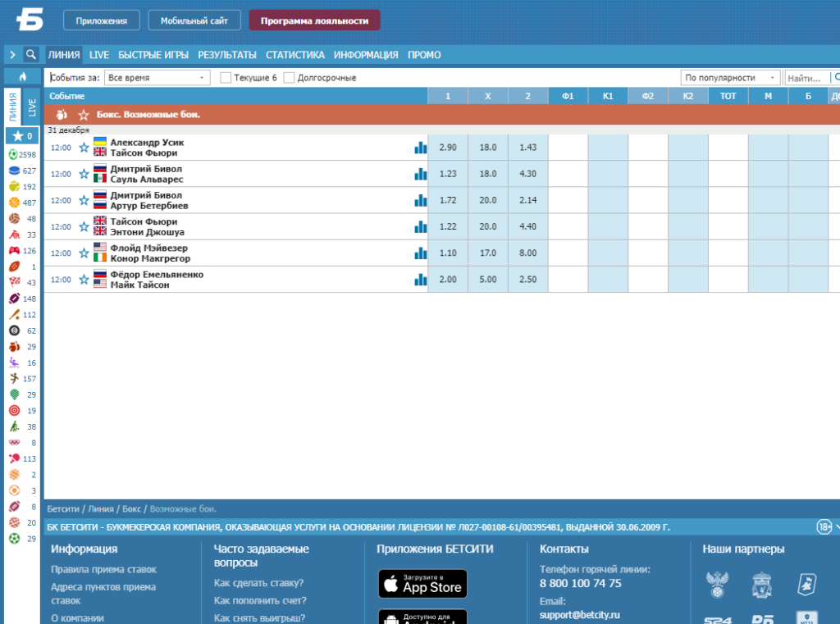840x624 pixels.
Task: Open the СТАТИСТИКА menu item
Action: tap(295, 55)
